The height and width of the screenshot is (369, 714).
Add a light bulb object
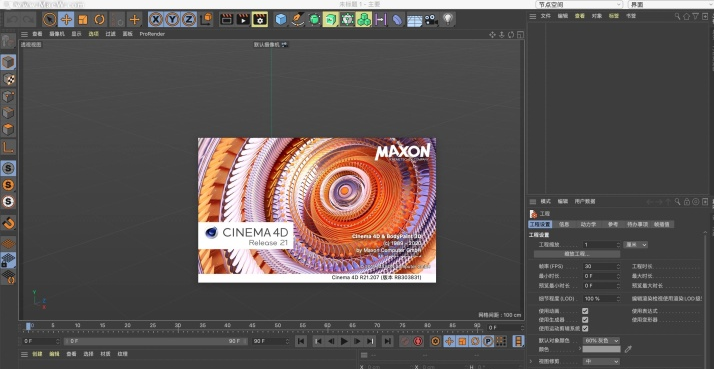pos(448,20)
